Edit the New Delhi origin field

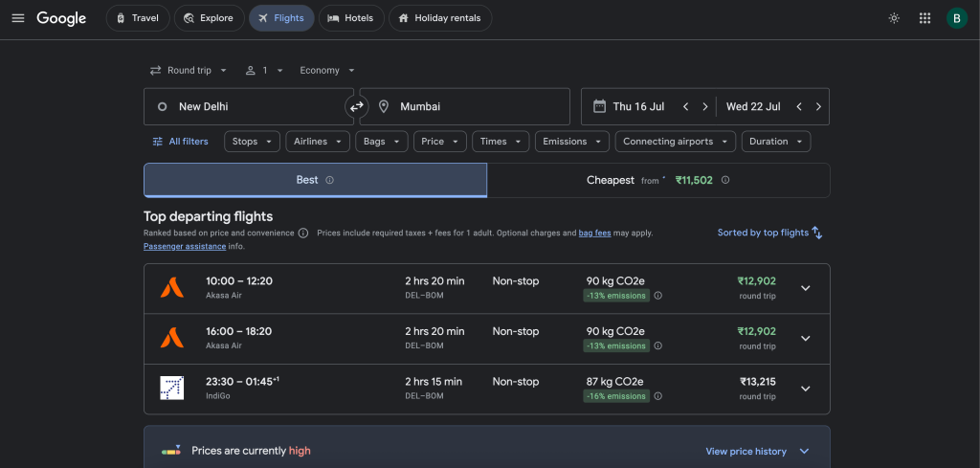coord(249,107)
